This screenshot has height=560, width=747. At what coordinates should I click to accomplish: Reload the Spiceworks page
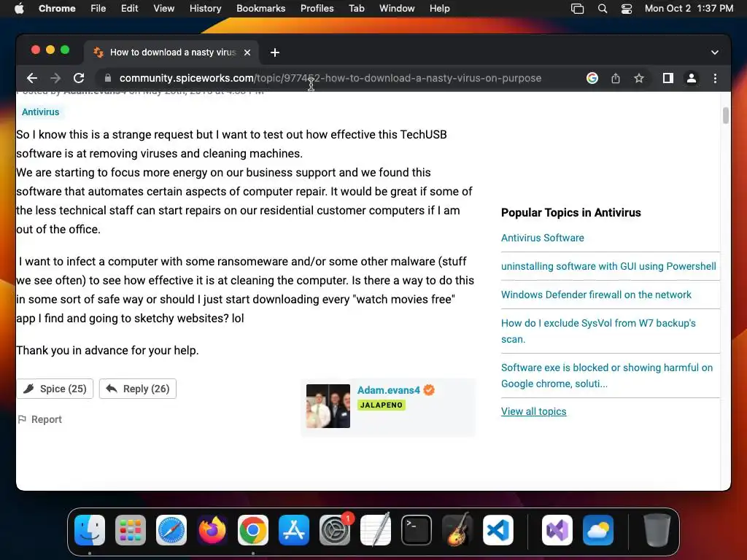coord(79,78)
